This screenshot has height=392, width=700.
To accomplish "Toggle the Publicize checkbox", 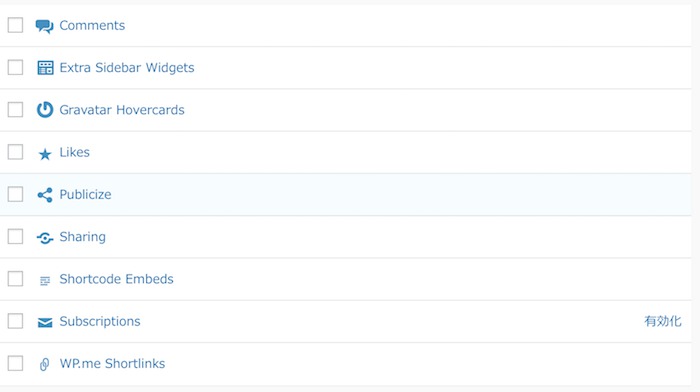I will [x=15, y=194].
